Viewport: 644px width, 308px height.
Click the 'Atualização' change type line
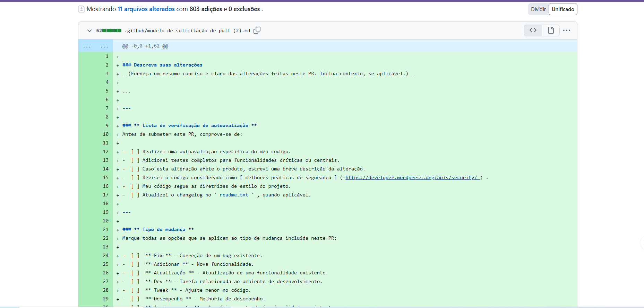tap(237, 273)
